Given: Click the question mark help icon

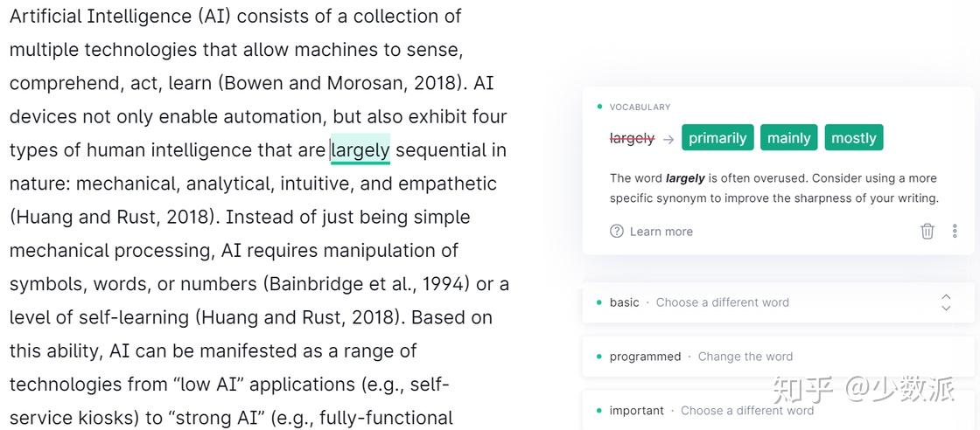Looking at the screenshot, I should coord(617,232).
